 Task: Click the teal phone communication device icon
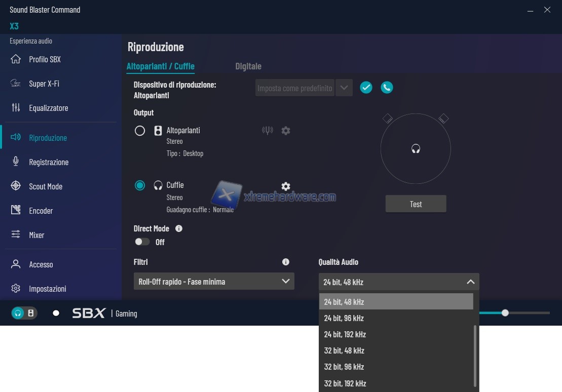click(x=387, y=88)
